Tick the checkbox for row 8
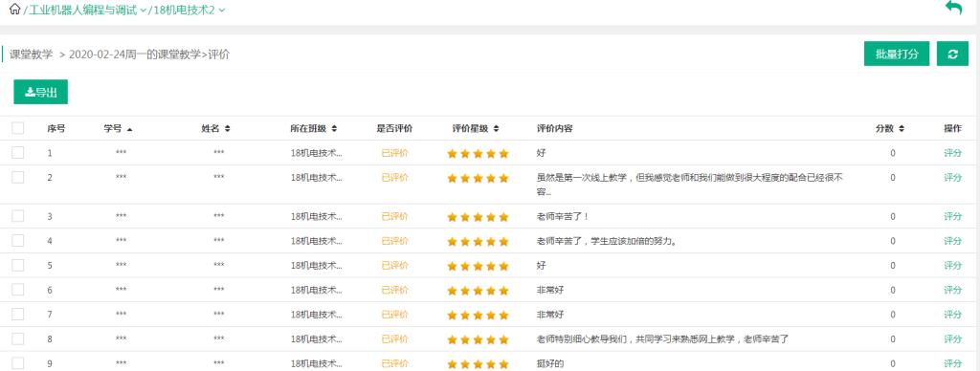 (x=18, y=338)
